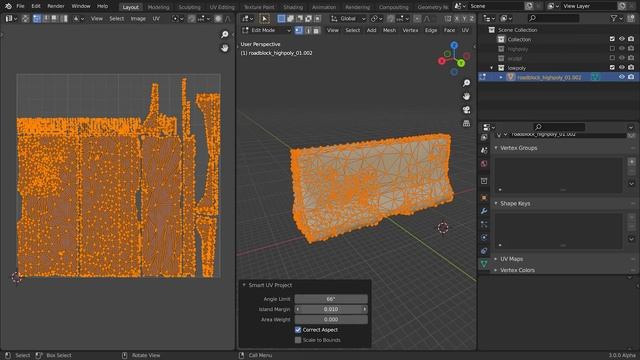Adjust Area Weight 0.000 slider

click(x=331, y=320)
